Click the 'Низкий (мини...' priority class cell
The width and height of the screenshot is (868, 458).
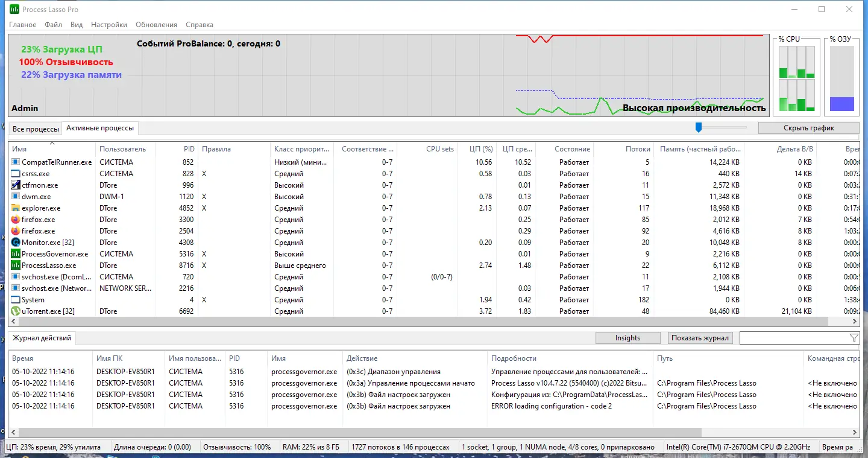pyautogui.click(x=301, y=162)
